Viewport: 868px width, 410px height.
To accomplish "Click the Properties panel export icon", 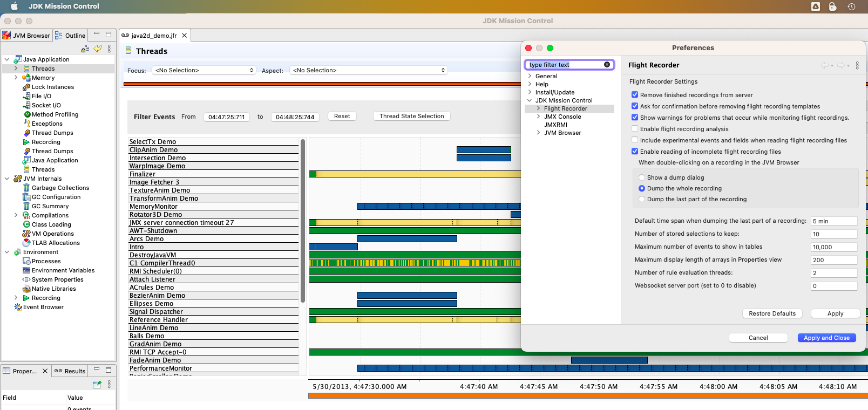I will (97, 385).
